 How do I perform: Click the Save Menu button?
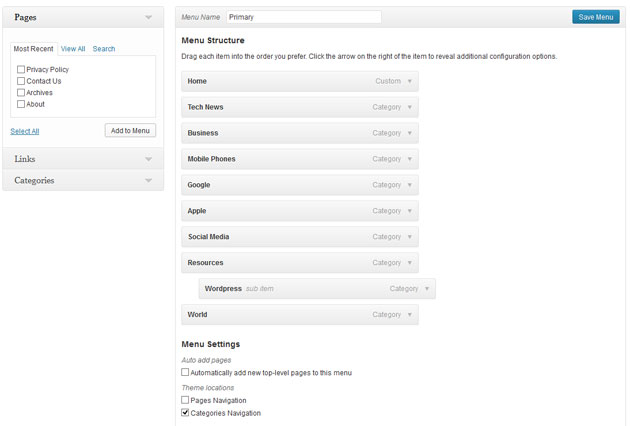coord(596,17)
